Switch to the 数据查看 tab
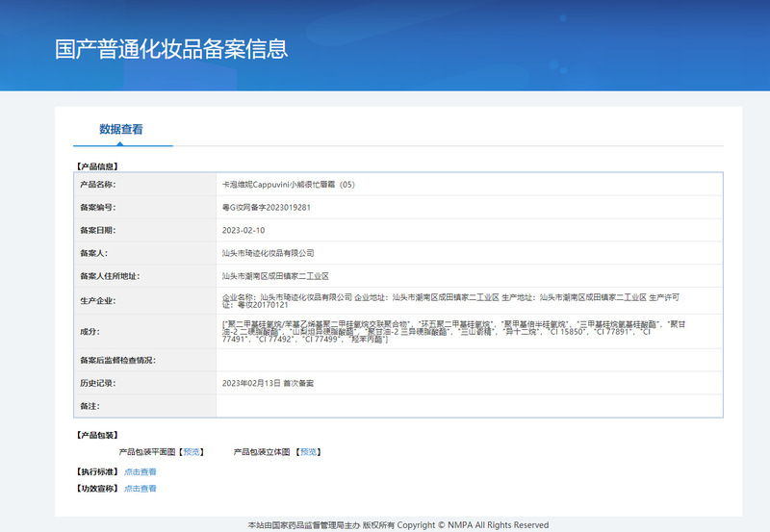Image resolution: width=770 pixels, height=532 pixels. pyautogui.click(x=121, y=129)
